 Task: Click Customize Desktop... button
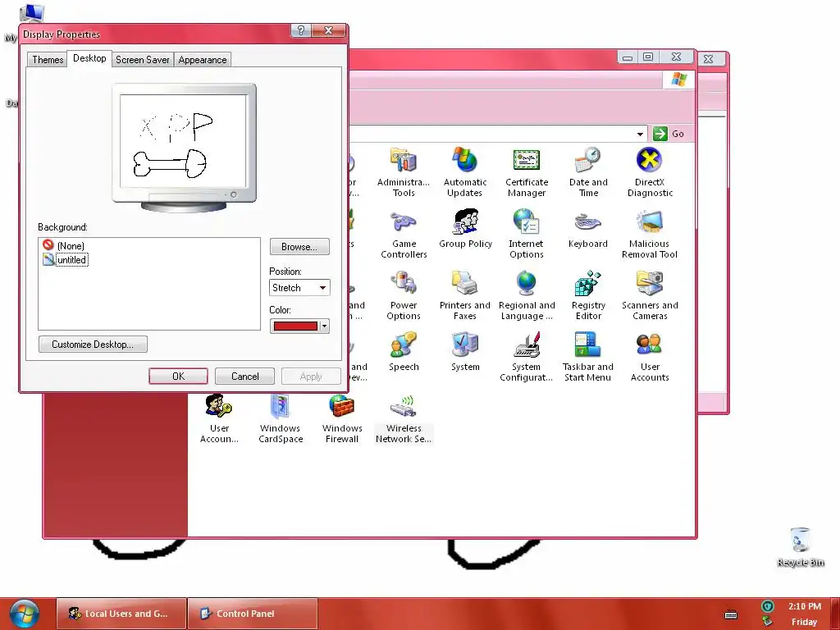click(x=93, y=345)
